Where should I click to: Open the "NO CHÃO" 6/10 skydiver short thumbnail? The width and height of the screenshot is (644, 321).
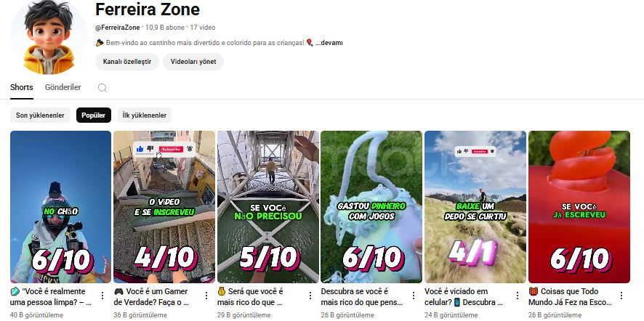click(x=61, y=207)
